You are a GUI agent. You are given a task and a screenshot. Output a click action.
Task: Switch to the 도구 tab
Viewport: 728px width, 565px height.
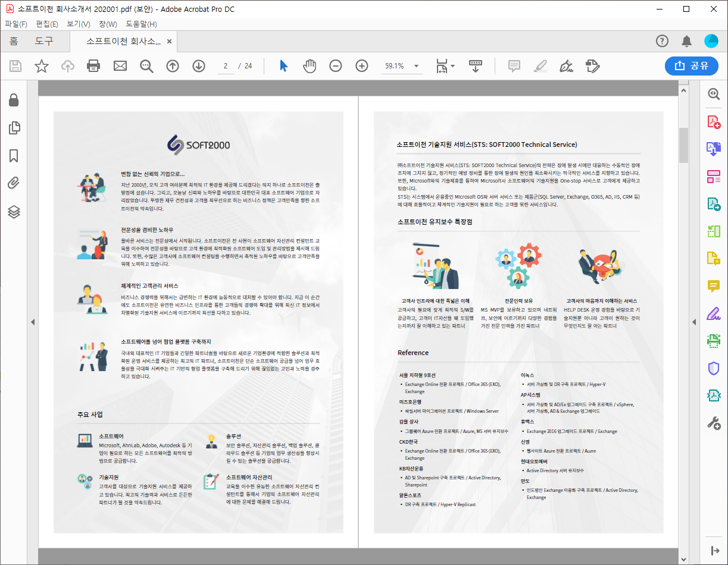(44, 41)
